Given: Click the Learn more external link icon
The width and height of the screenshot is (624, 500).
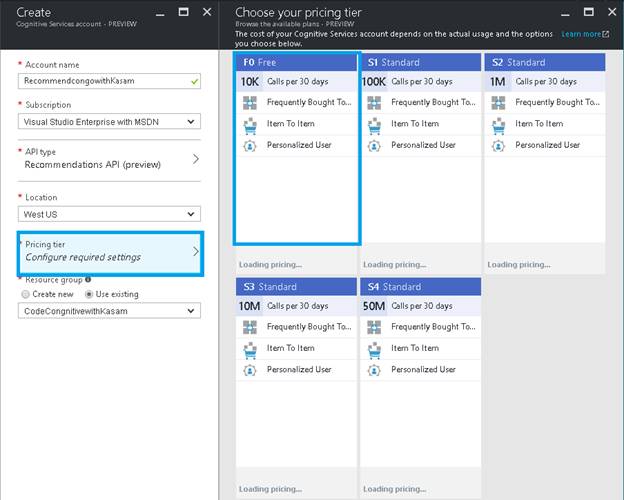Looking at the screenshot, I should (606, 34).
